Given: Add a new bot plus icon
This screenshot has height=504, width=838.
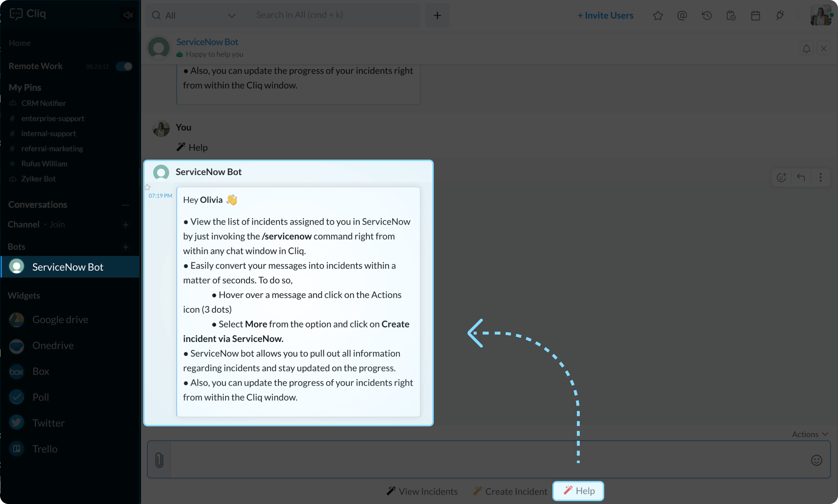Looking at the screenshot, I should coord(126,247).
